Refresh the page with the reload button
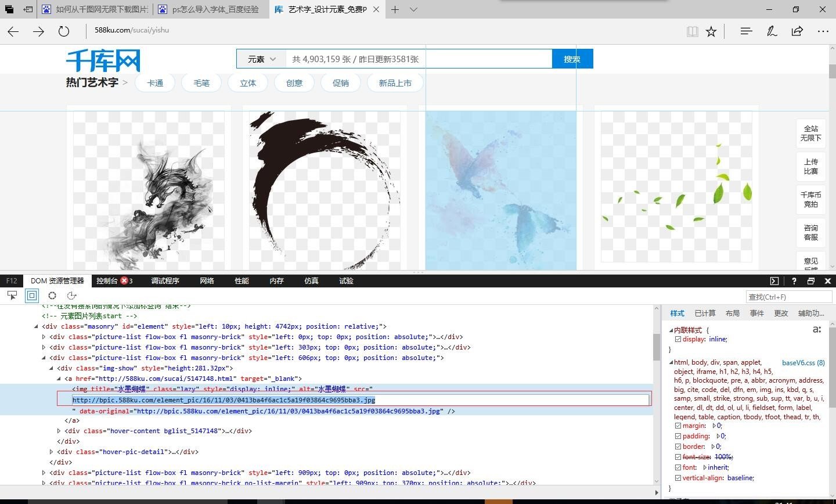836x504 pixels. click(x=64, y=31)
